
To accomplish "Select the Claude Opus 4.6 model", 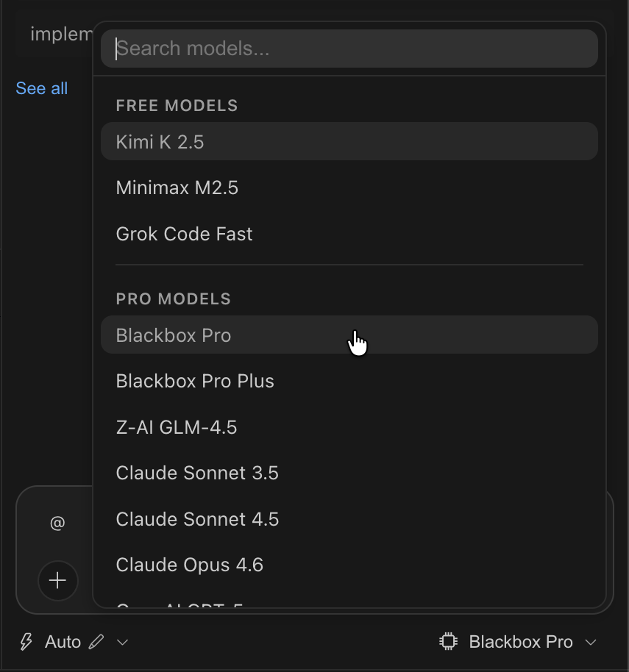I will (x=190, y=565).
